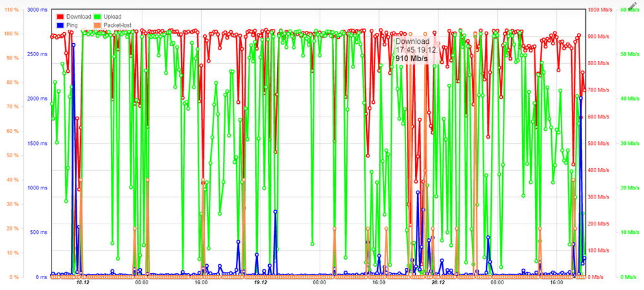Image resolution: width=644 pixels, height=290 pixels.
Task: Click the 0 % packet-loss axis label
Action: (x=14, y=277)
